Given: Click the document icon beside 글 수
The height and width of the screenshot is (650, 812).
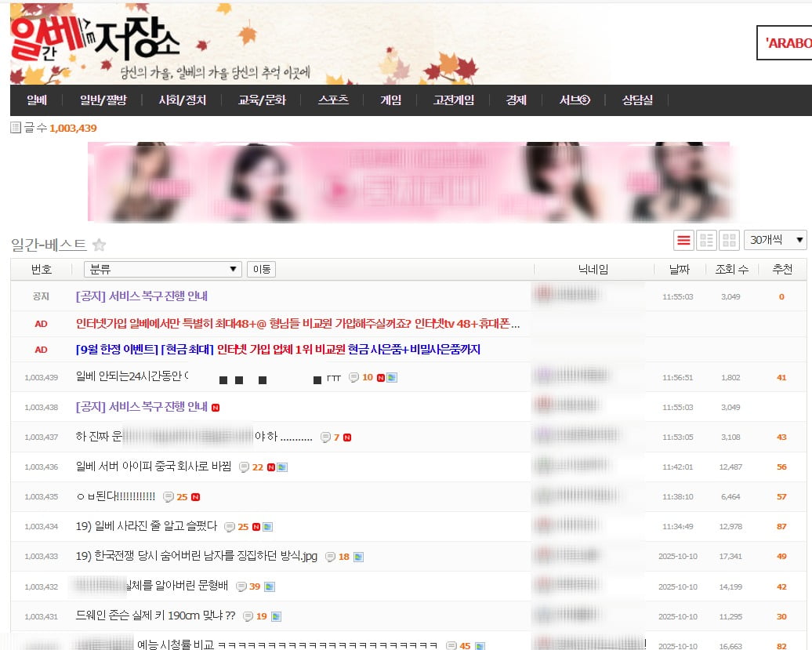Looking at the screenshot, I should [16, 127].
